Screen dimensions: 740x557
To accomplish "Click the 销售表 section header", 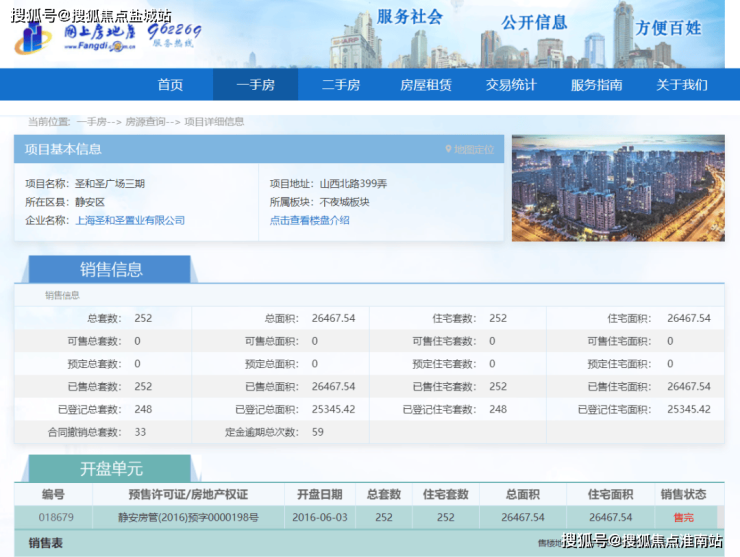I will click(x=46, y=543).
